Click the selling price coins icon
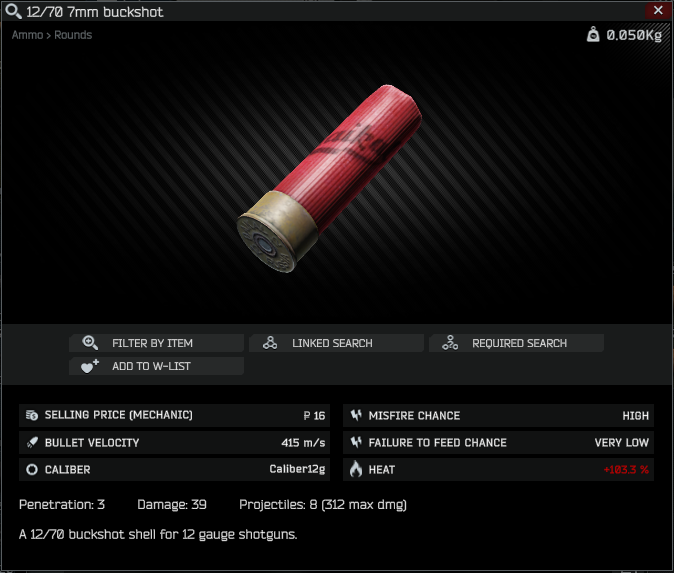Viewport: 674px width, 573px height. [x=32, y=415]
